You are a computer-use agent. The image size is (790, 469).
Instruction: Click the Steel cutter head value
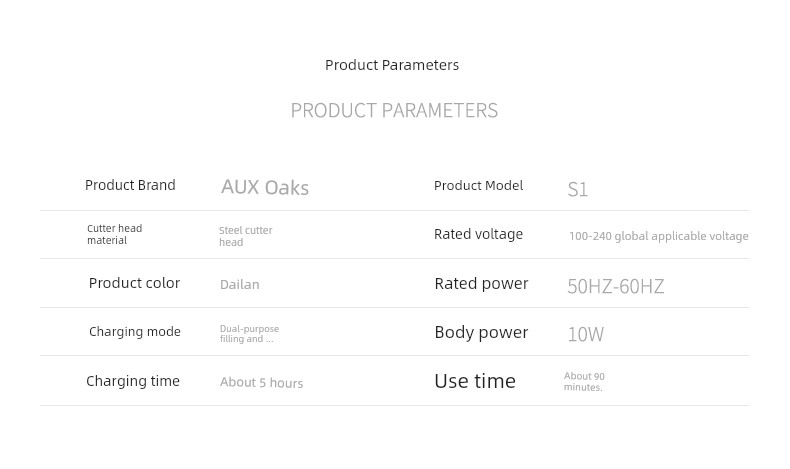click(245, 236)
